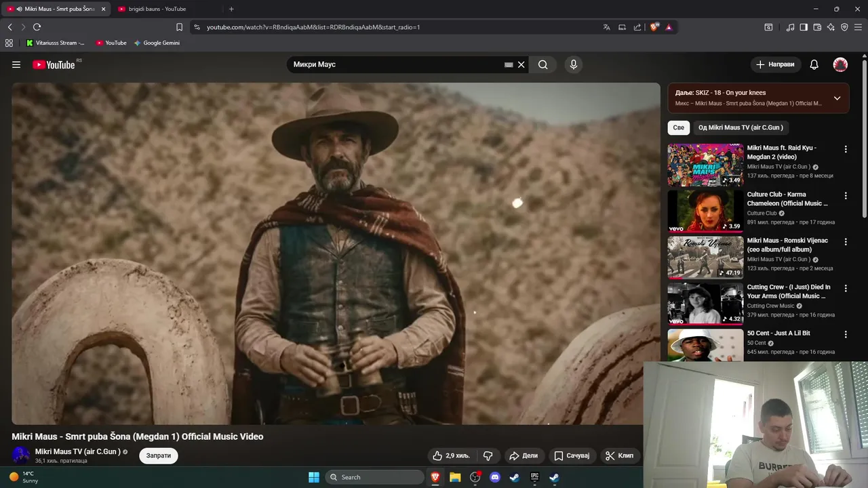Open the Google Gemini bookmark

tap(157, 43)
